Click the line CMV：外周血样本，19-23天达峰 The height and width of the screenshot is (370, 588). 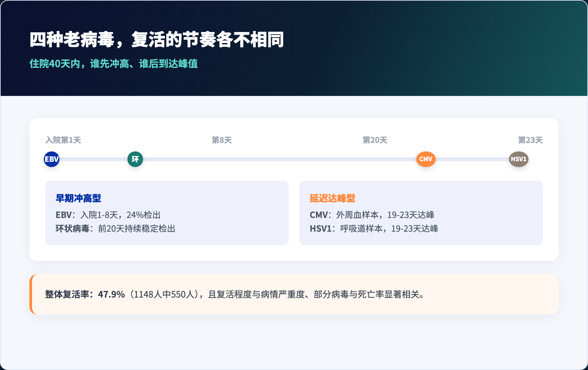372,215
